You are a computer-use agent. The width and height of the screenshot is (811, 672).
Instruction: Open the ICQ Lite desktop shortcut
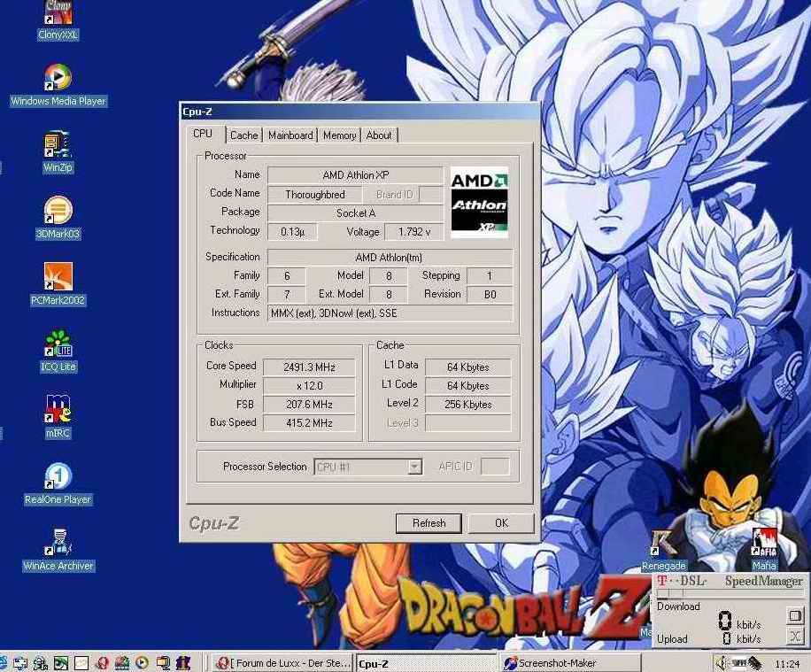tap(58, 351)
